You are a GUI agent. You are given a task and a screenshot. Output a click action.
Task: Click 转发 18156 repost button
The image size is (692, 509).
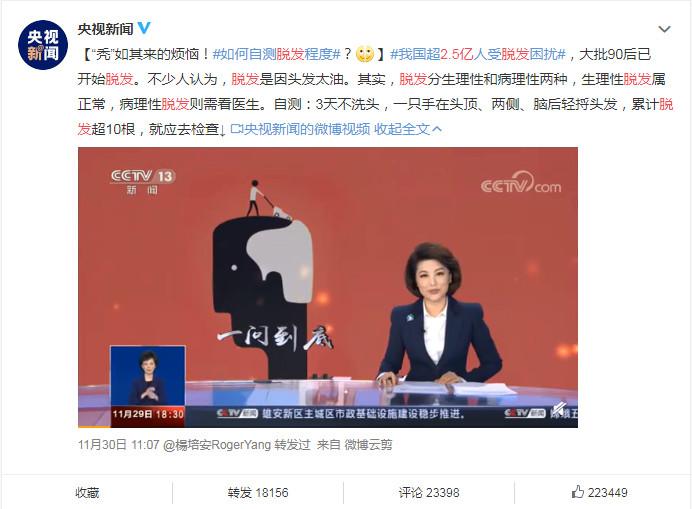[258, 492]
